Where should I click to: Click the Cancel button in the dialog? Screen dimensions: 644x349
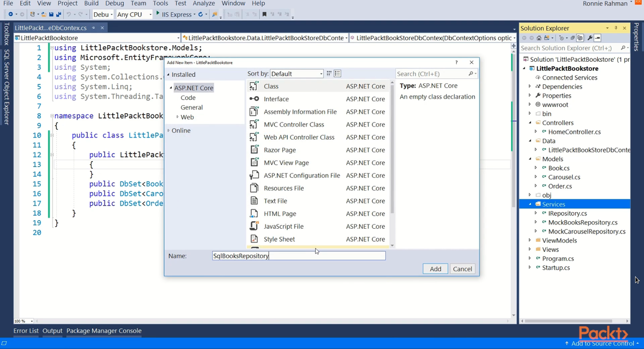pyautogui.click(x=462, y=269)
